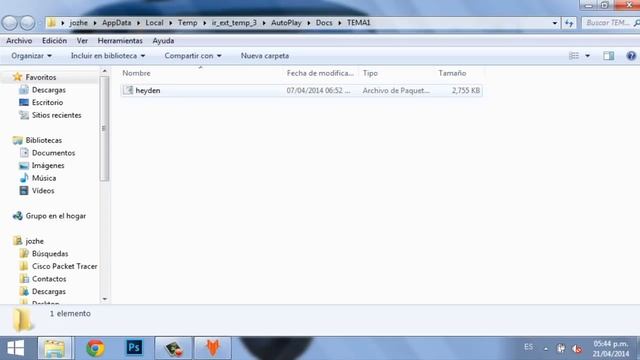Sort by the Tipo column header
Screen dimensions: 640x360
click(x=370, y=73)
